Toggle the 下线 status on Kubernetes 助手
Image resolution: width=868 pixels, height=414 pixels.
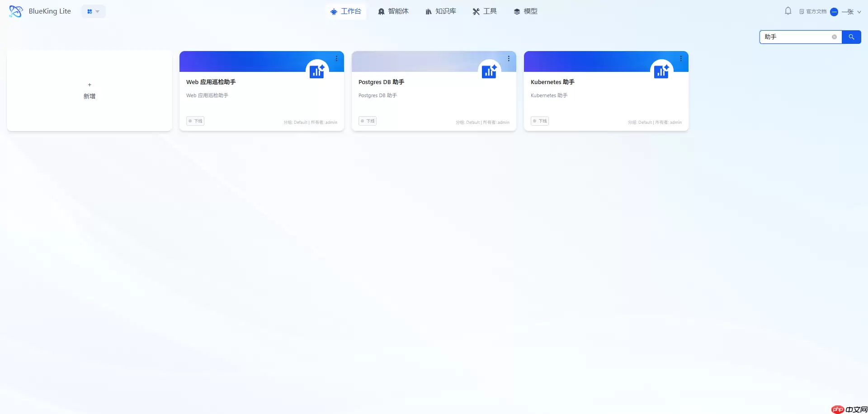click(x=539, y=121)
